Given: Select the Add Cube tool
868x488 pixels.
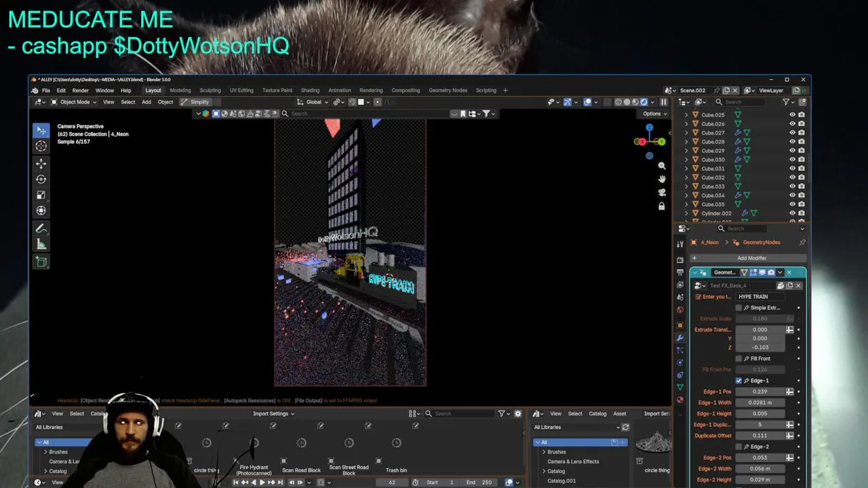Looking at the screenshot, I should tap(41, 262).
